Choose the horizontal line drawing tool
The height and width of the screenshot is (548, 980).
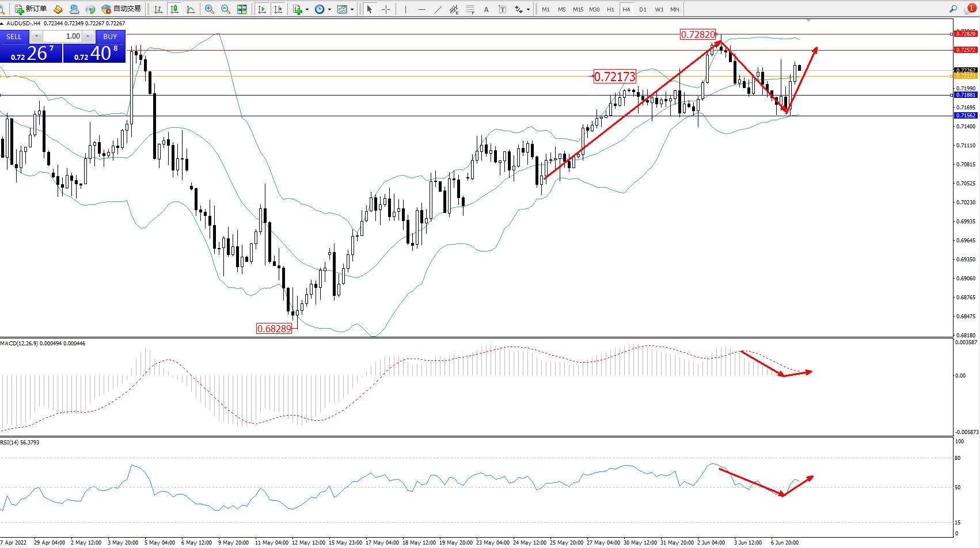point(422,9)
